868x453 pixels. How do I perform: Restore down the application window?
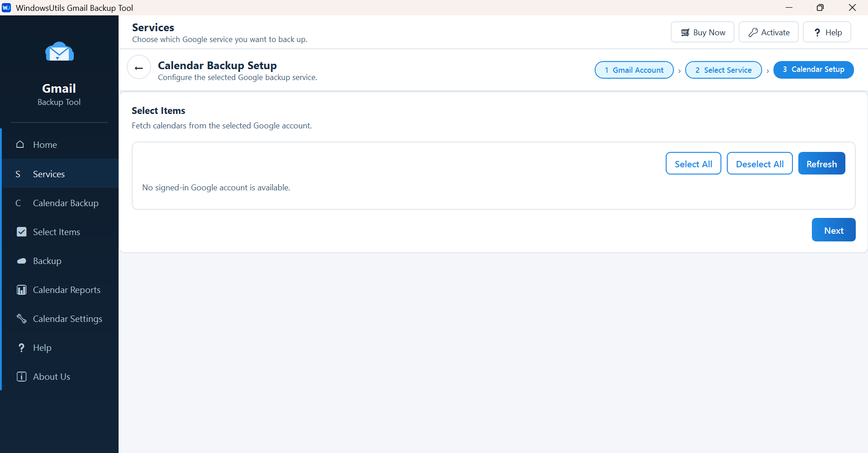coord(820,8)
